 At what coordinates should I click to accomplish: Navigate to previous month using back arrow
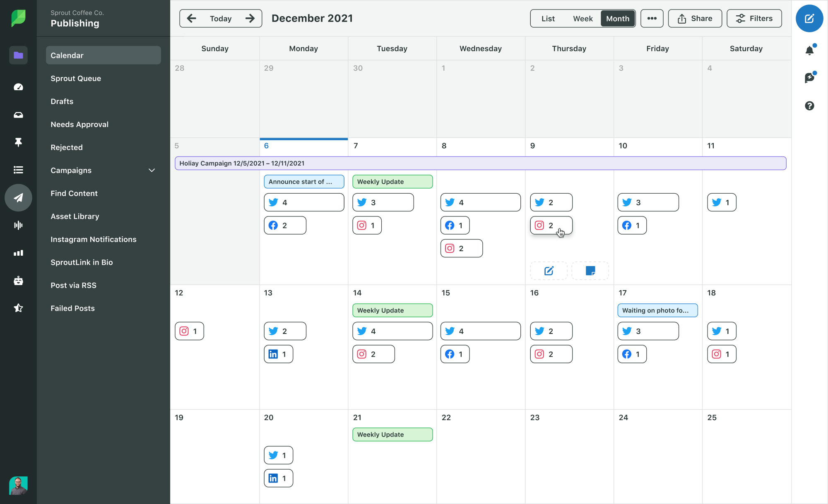click(190, 18)
